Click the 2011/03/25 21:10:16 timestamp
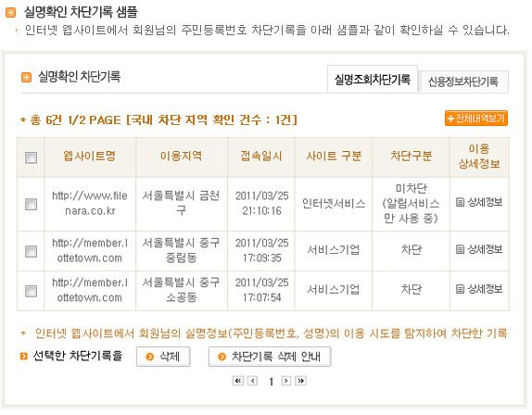The image size is (532, 415). tap(261, 204)
